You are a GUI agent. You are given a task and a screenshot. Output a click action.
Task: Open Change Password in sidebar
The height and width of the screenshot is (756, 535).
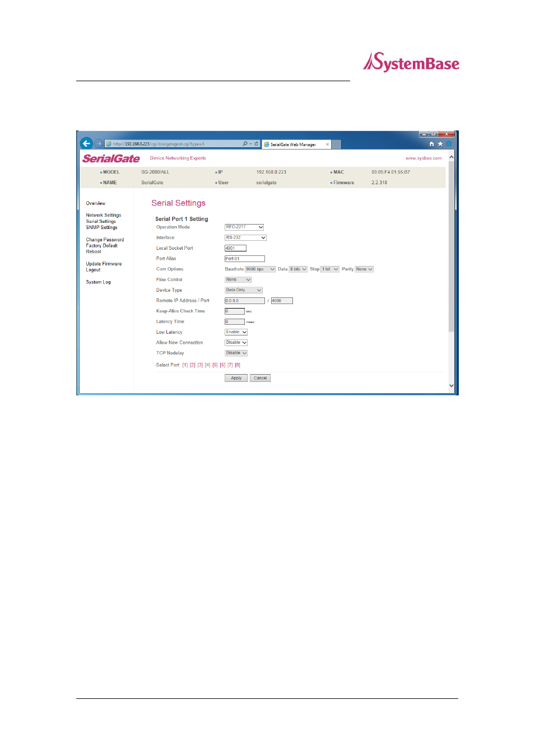point(105,240)
